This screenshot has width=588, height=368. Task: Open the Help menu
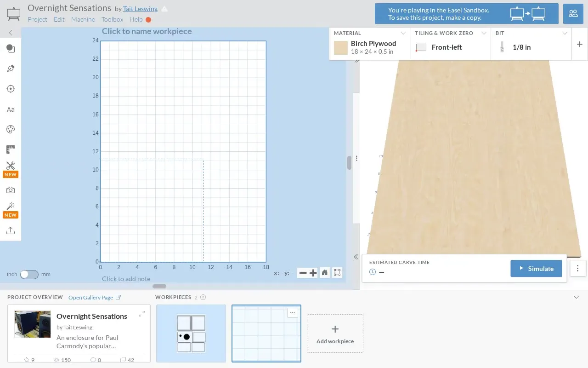coord(136,19)
